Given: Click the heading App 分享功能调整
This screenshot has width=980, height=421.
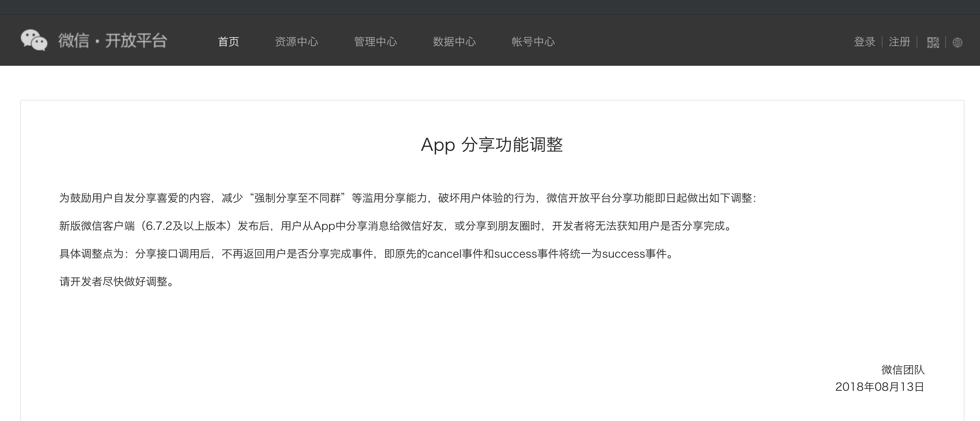Looking at the screenshot, I should [x=492, y=145].
